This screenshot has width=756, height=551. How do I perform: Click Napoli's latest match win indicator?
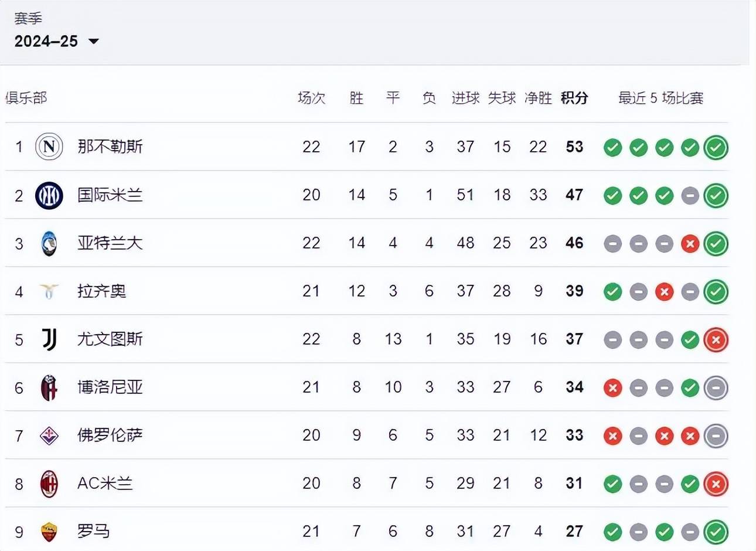pyautogui.click(x=716, y=148)
